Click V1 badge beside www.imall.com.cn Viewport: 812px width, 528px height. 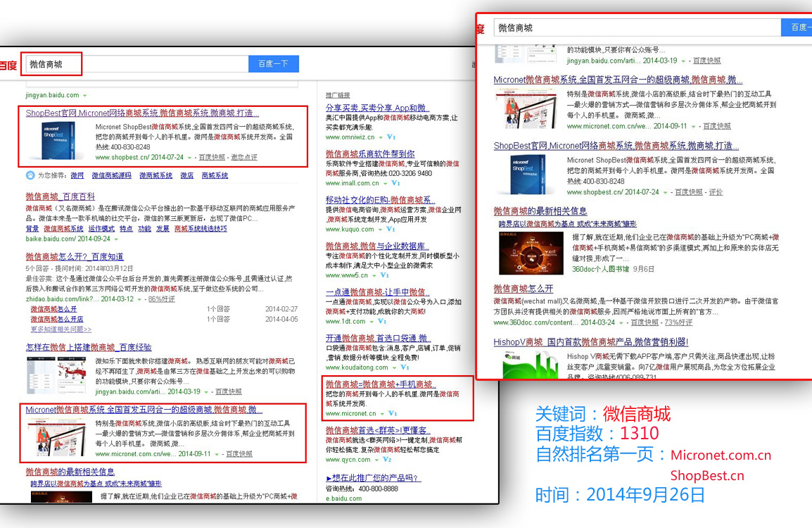[395, 184]
